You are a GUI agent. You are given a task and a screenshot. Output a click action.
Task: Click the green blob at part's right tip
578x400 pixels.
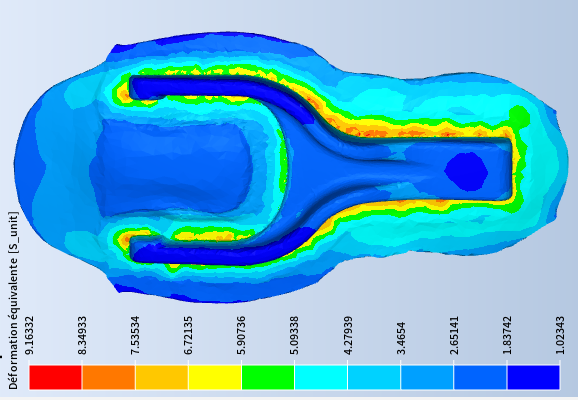[519, 116]
